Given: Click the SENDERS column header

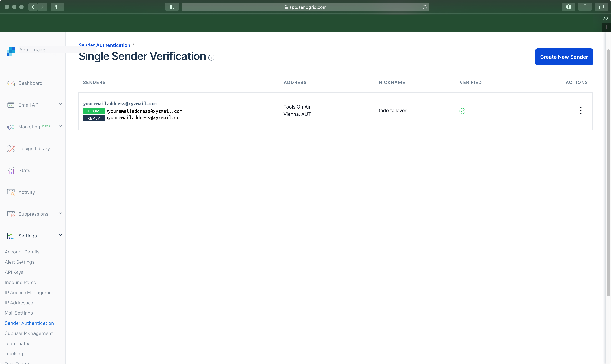Looking at the screenshot, I should point(94,82).
